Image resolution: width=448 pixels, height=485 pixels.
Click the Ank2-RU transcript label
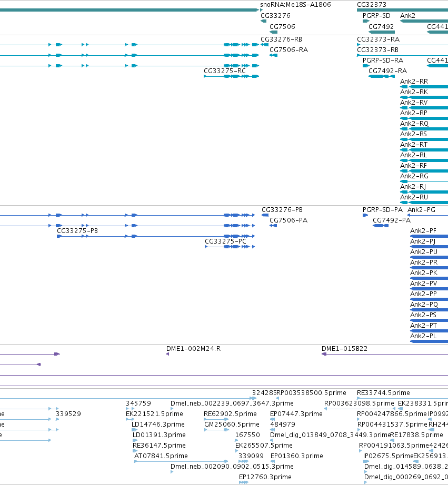click(414, 197)
